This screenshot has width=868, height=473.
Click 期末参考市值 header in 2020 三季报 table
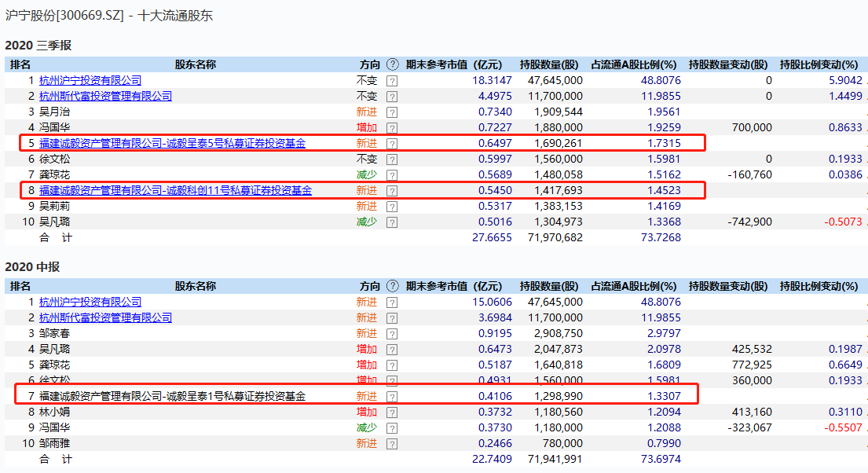point(454,64)
